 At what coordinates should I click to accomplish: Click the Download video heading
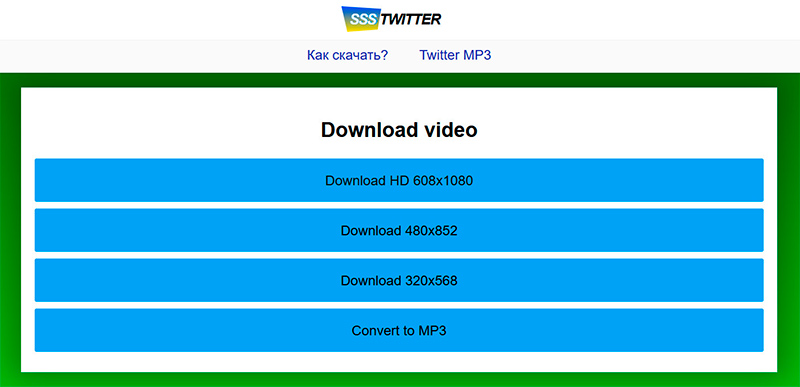[x=399, y=130]
